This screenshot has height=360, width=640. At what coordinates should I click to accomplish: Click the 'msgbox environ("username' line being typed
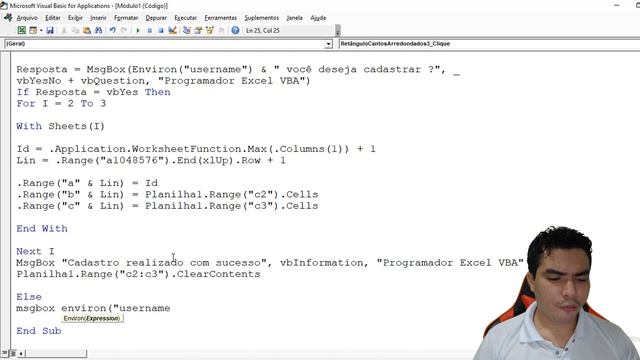pos(93,308)
